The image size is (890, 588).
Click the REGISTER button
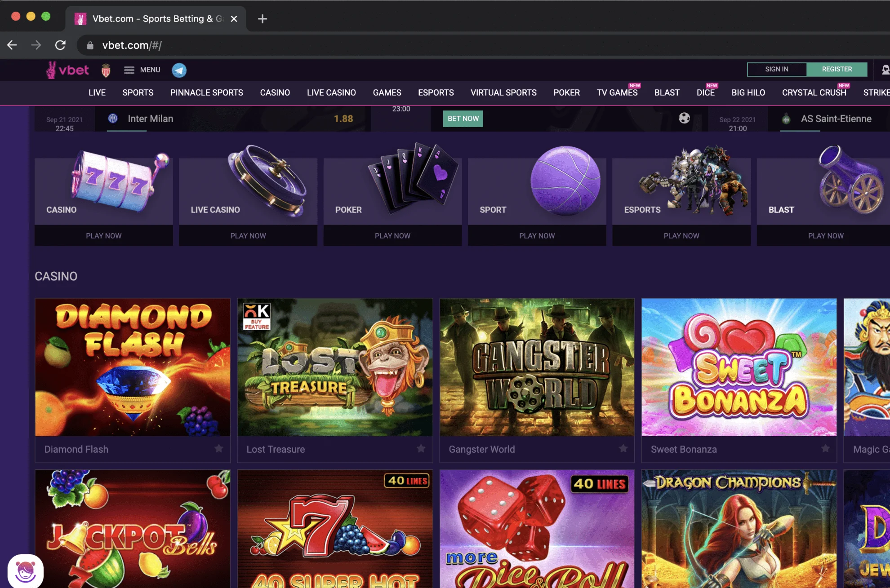pos(837,69)
